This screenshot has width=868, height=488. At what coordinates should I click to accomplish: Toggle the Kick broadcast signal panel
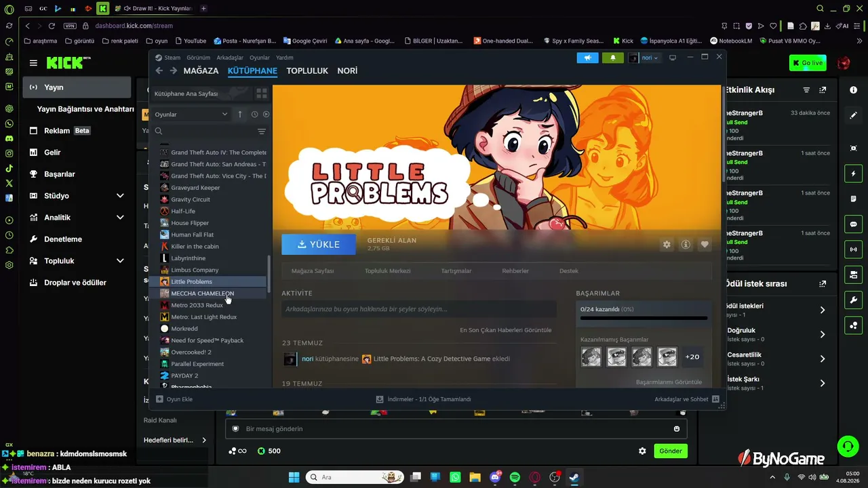(x=853, y=249)
